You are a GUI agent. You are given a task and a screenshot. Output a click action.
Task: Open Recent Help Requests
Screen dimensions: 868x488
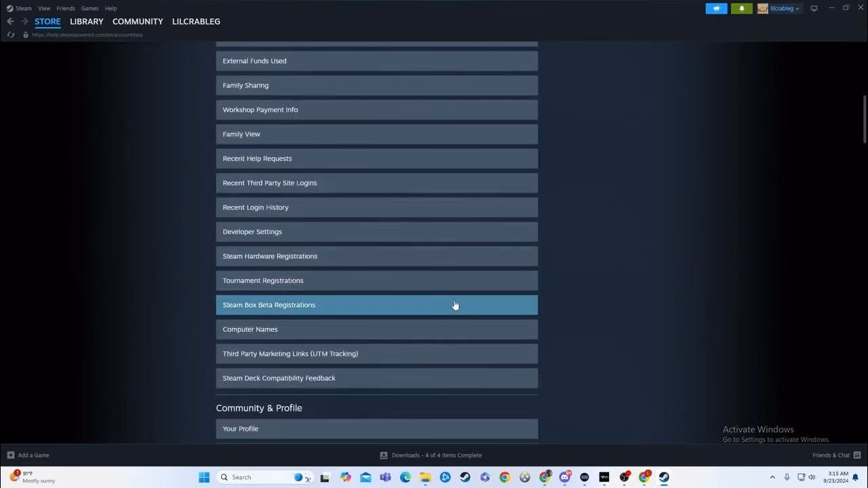[377, 159]
